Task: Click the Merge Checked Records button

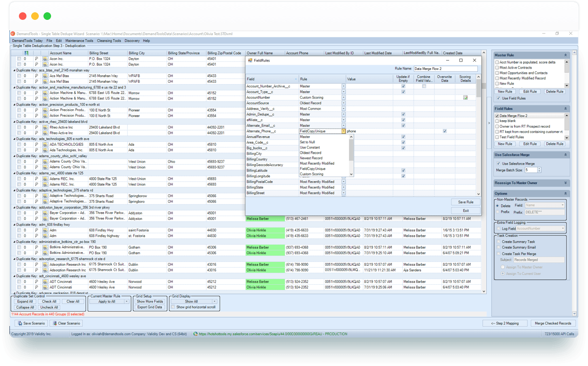Action: click(x=553, y=323)
